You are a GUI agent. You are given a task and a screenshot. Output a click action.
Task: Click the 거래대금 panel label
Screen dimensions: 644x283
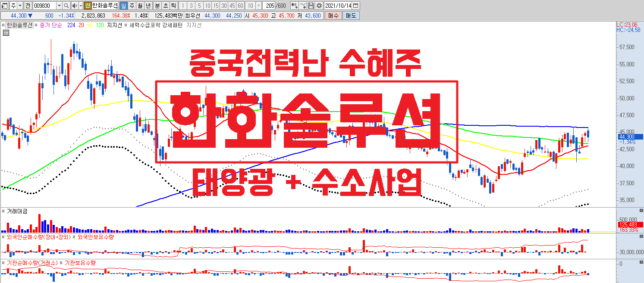17,211
